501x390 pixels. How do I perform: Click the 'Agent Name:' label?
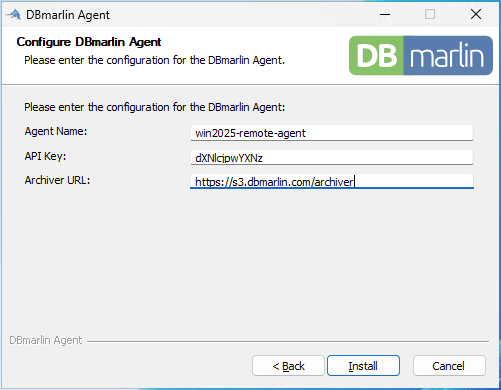(56, 131)
